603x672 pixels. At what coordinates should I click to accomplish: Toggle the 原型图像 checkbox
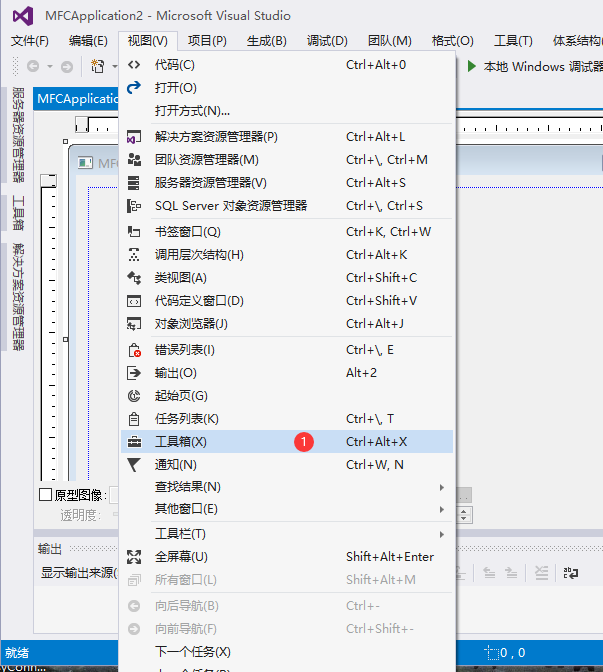point(45,495)
